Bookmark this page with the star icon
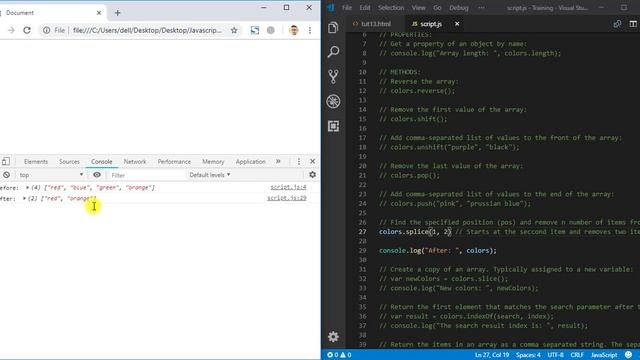The height and width of the screenshot is (360, 640). (234, 30)
